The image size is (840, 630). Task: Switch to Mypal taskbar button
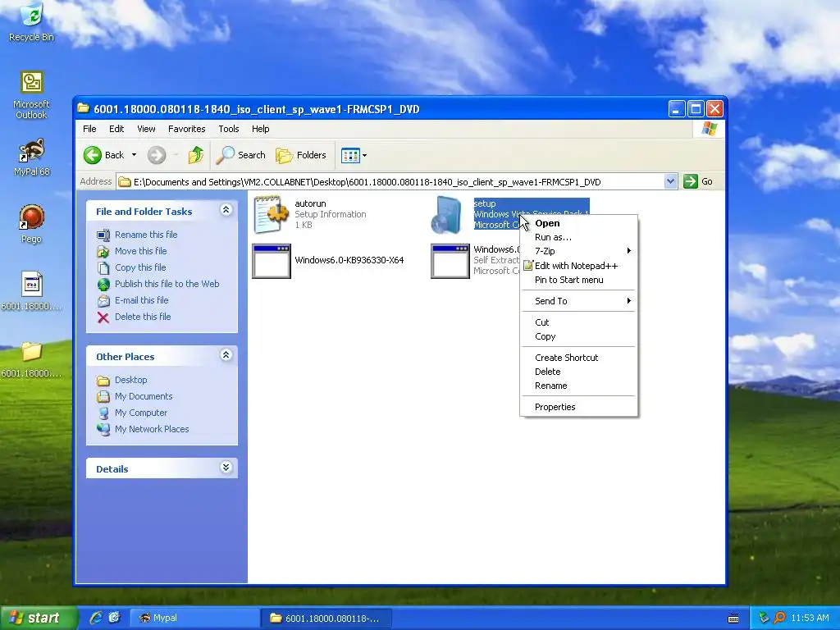[x=194, y=619]
